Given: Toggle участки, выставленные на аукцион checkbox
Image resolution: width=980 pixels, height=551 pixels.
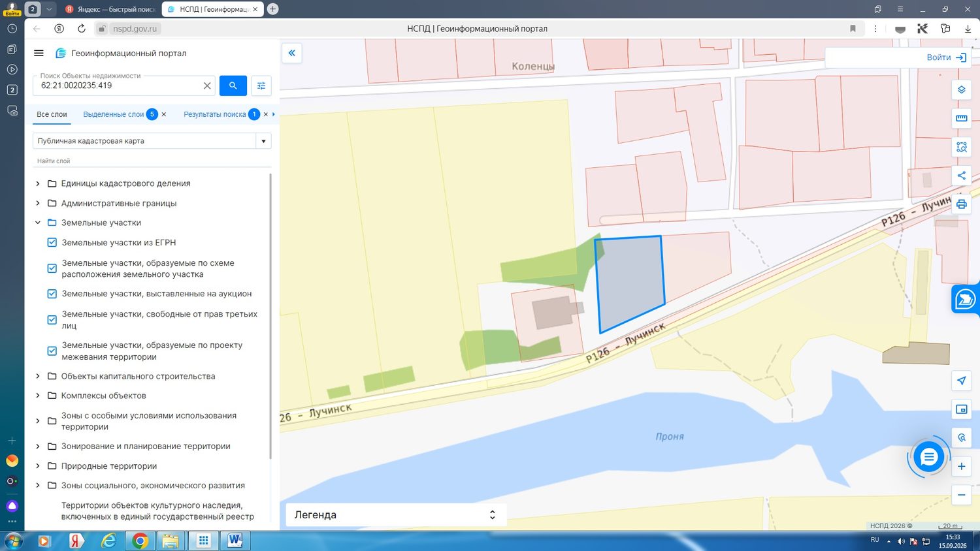Looking at the screenshot, I should (52, 294).
